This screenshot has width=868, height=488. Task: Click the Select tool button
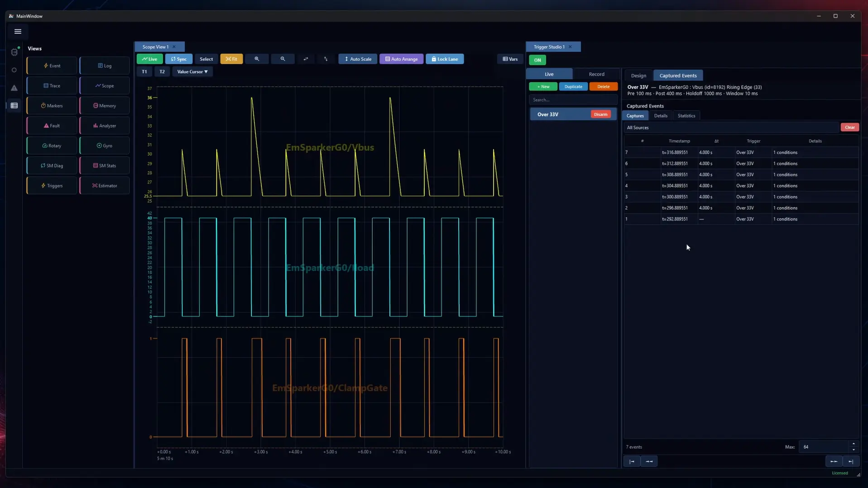pos(206,59)
